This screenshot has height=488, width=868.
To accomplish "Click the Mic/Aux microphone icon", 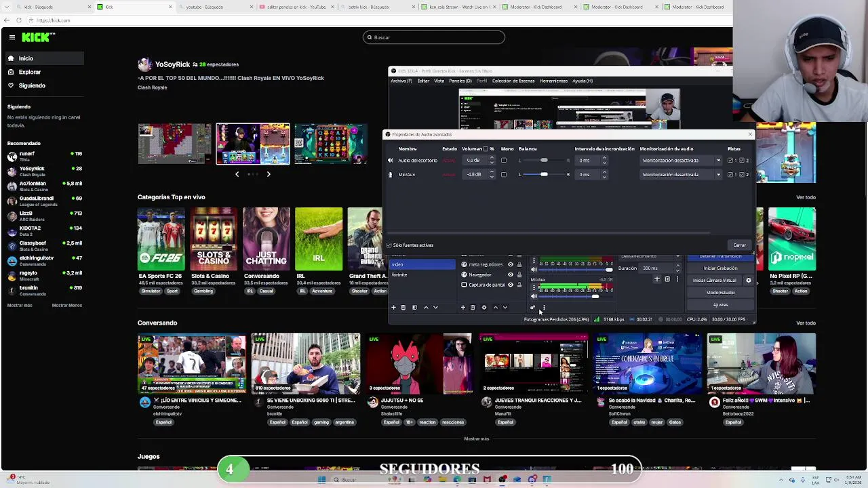I will coord(390,175).
